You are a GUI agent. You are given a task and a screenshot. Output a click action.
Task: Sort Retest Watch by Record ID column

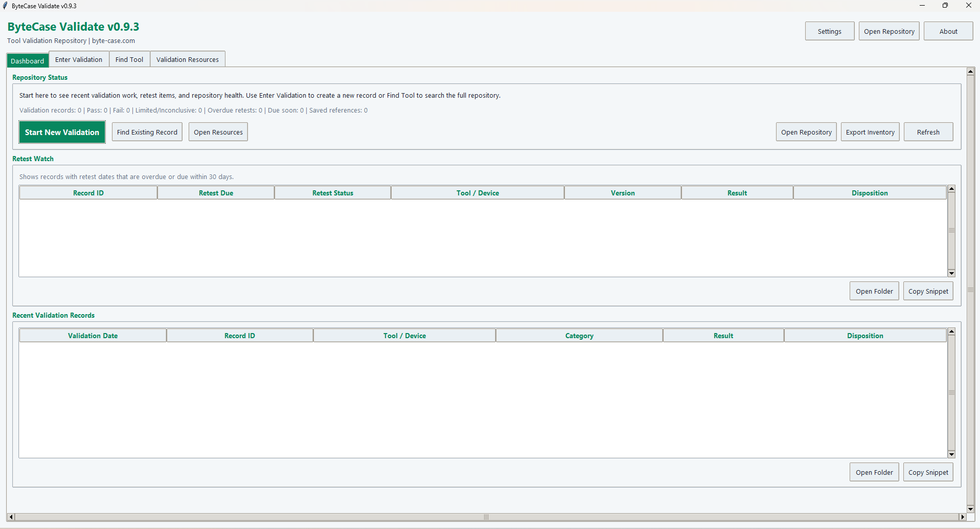88,193
